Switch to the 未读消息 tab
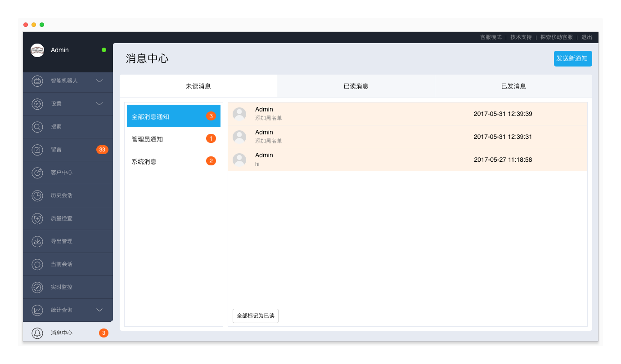The height and width of the screenshot is (364, 621). 198,86
